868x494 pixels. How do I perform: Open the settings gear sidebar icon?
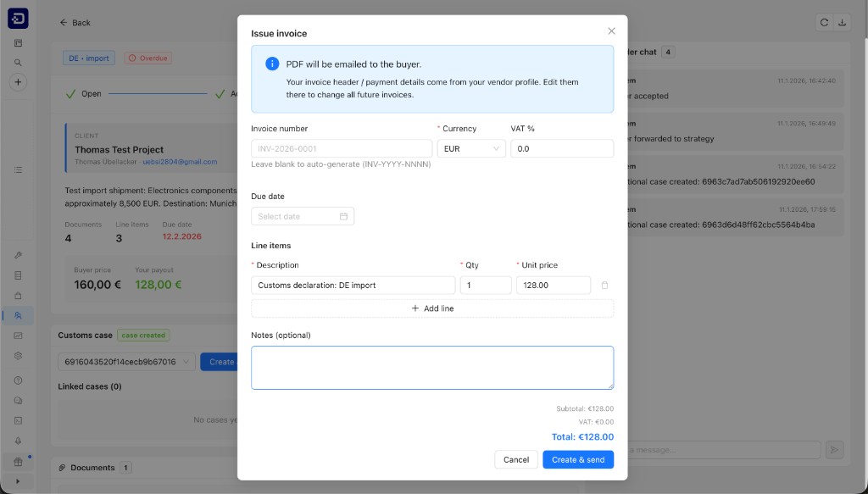[x=18, y=356]
